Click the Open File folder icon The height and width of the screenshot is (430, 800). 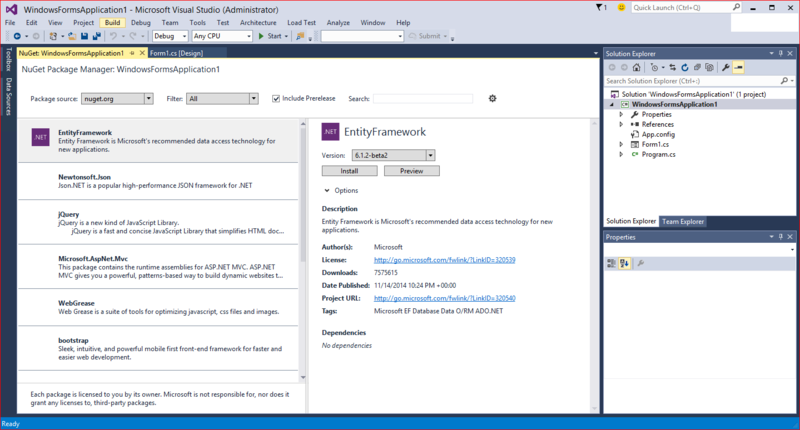pyautogui.click(x=72, y=36)
